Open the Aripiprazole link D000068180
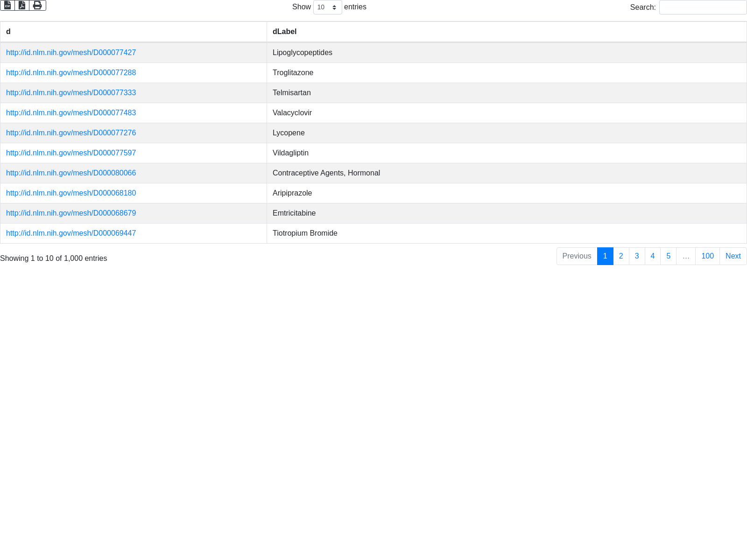 pyautogui.click(x=71, y=193)
